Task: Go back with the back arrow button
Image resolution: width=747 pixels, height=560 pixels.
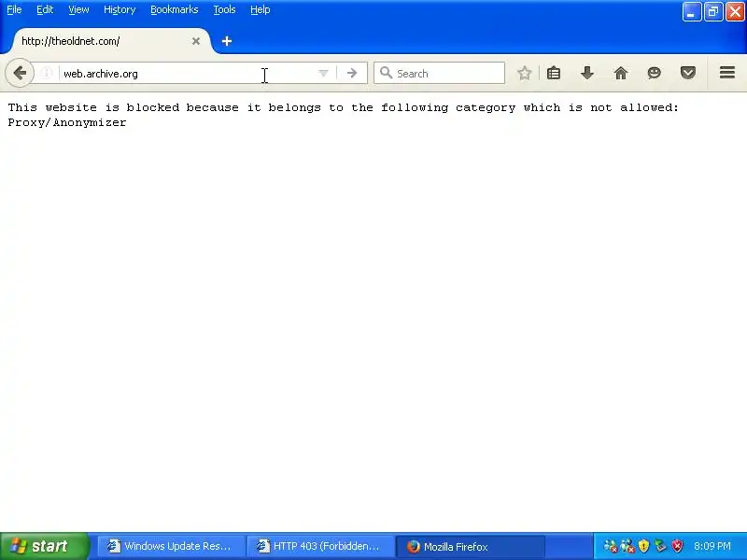Action: tap(20, 73)
